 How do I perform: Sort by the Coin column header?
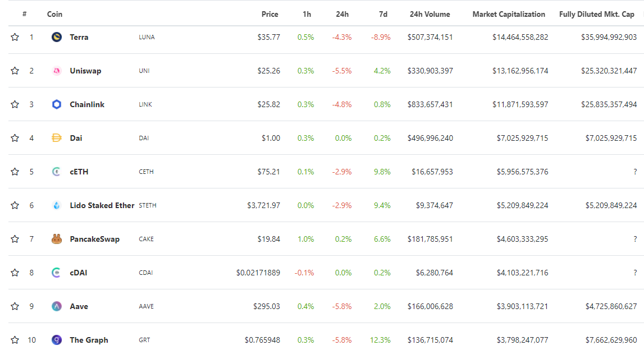tap(54, 14)
